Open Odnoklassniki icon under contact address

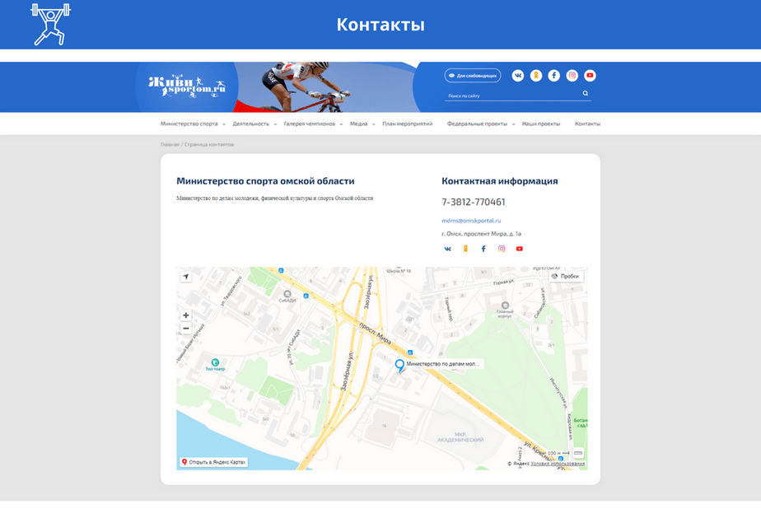click(465, 249)
